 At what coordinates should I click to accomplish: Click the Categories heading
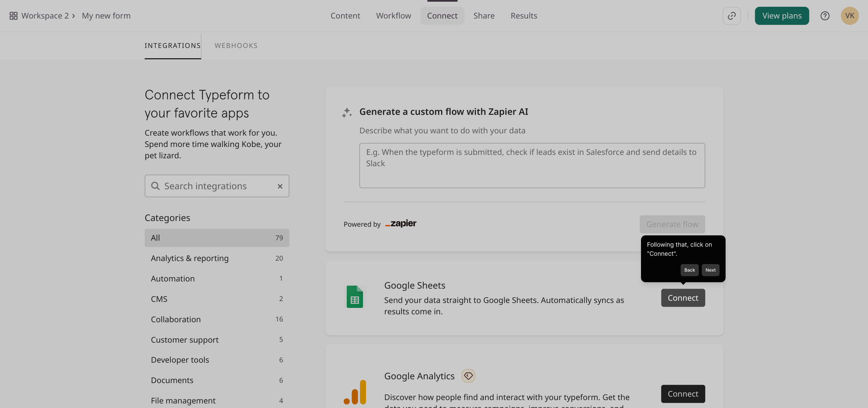[167, 218]
